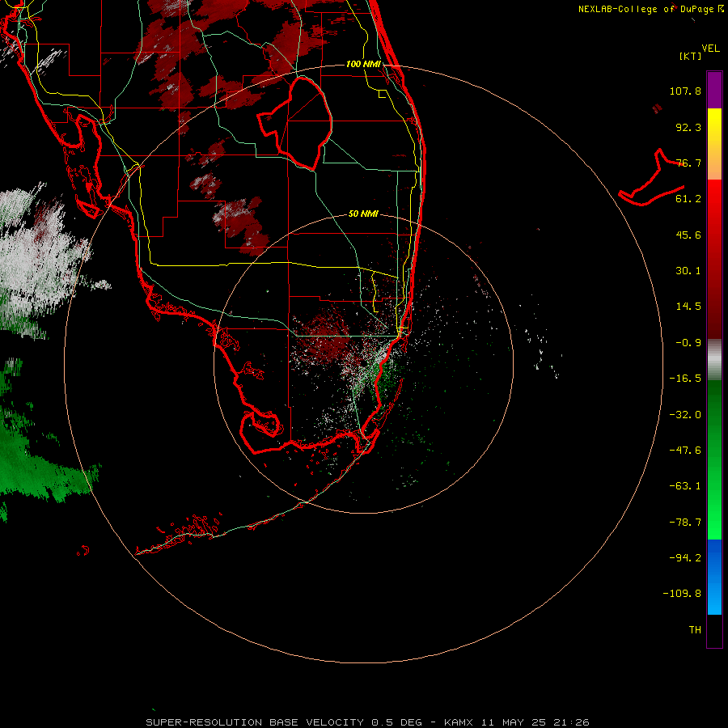Click the 14.5 velocity scale value

[x=688, y=307]
